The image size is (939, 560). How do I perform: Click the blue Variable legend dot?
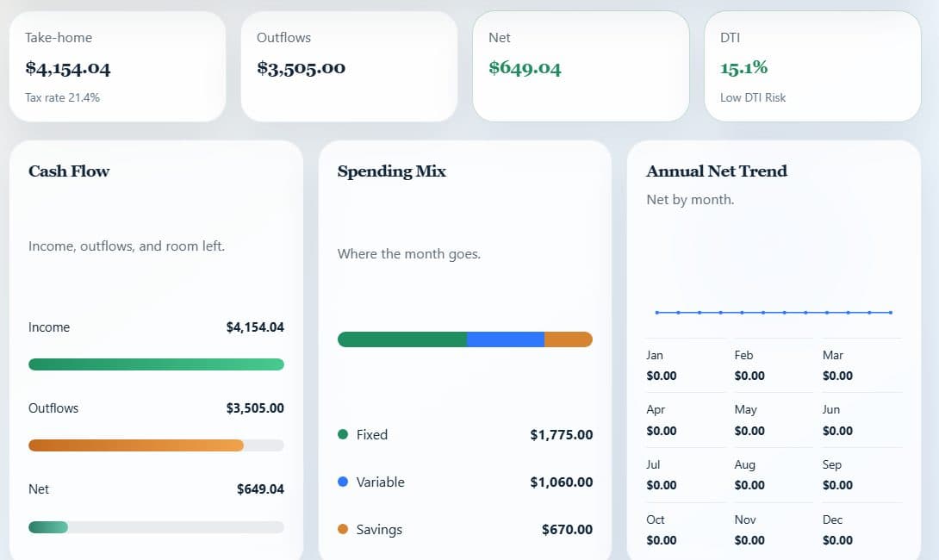pos(343,482)
